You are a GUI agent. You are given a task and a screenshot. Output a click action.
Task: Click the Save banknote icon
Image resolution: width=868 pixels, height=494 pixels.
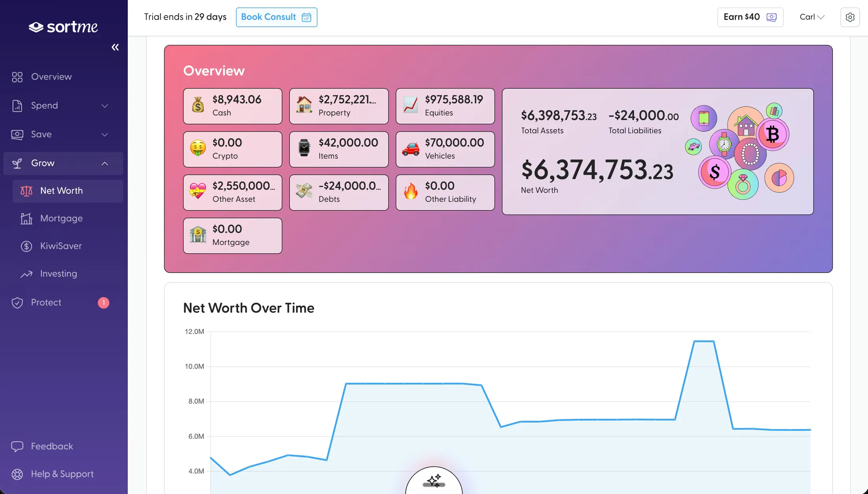pos(17,135)
